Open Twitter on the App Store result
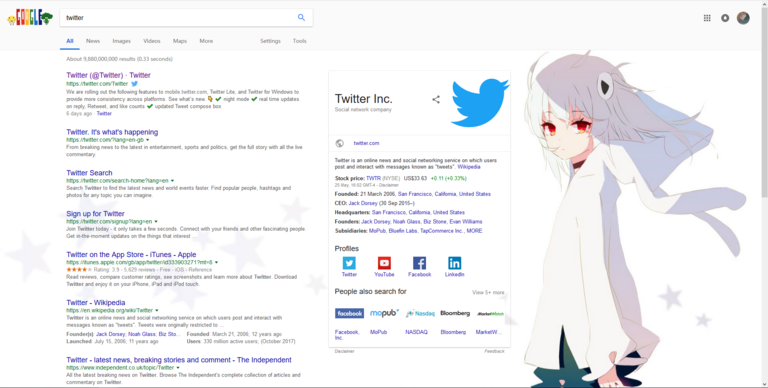Image resolution: width=768 pixels, height=388 pixels. [131, 255]
